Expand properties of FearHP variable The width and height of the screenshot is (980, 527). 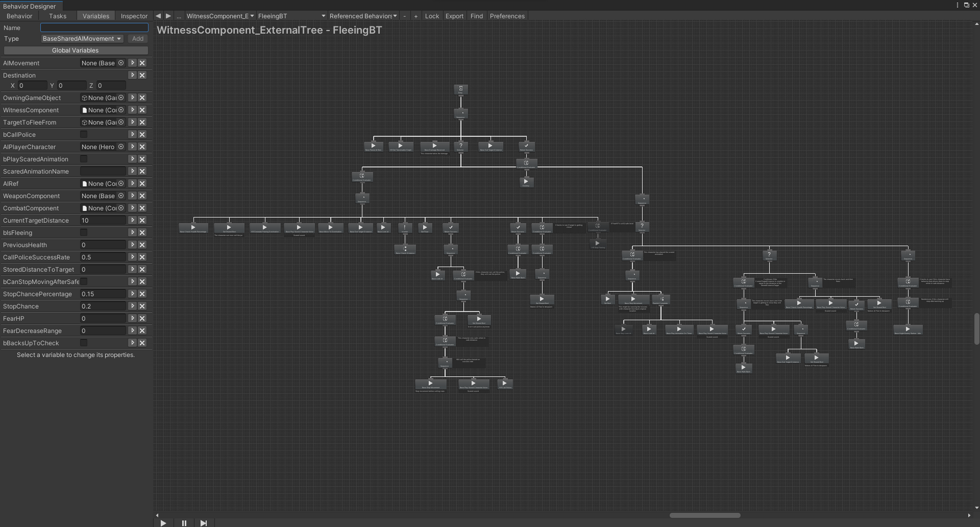tap(132, 318)
